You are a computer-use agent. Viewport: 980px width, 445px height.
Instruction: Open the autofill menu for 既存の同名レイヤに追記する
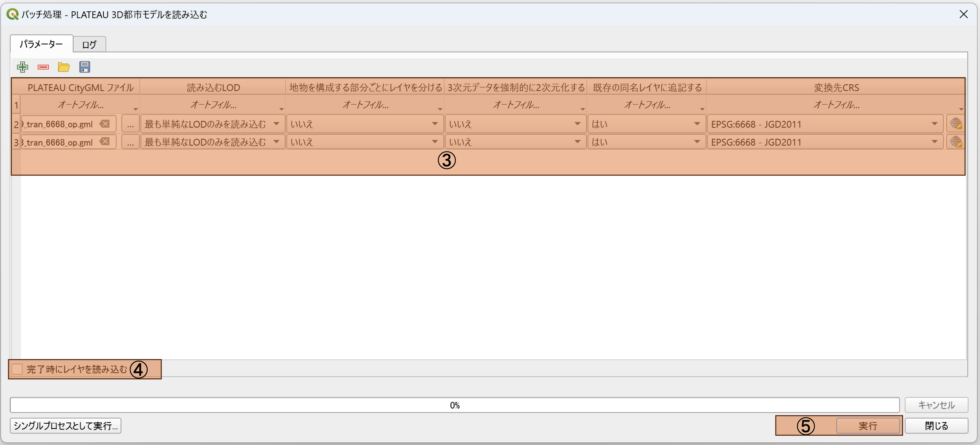pos(647,105)
